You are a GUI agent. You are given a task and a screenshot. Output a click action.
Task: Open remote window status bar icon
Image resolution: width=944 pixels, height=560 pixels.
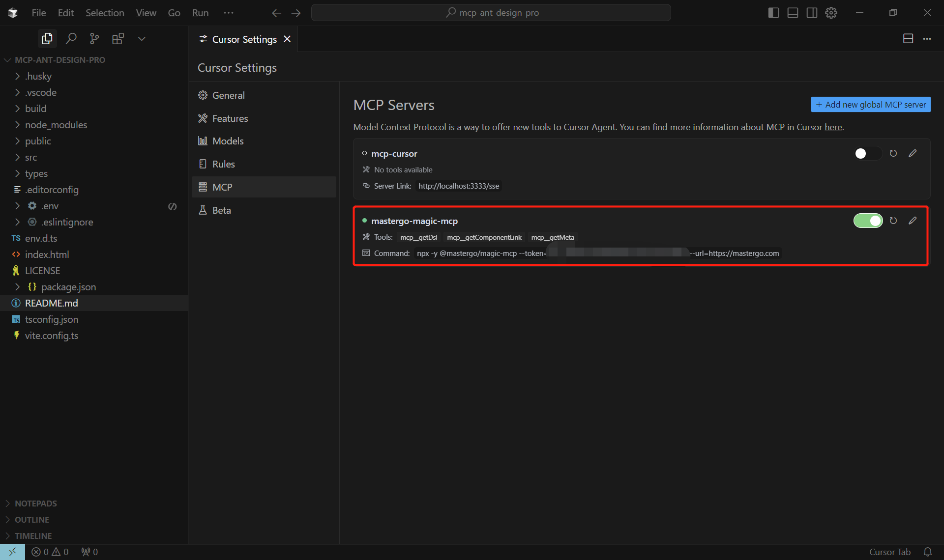point(12,552)
